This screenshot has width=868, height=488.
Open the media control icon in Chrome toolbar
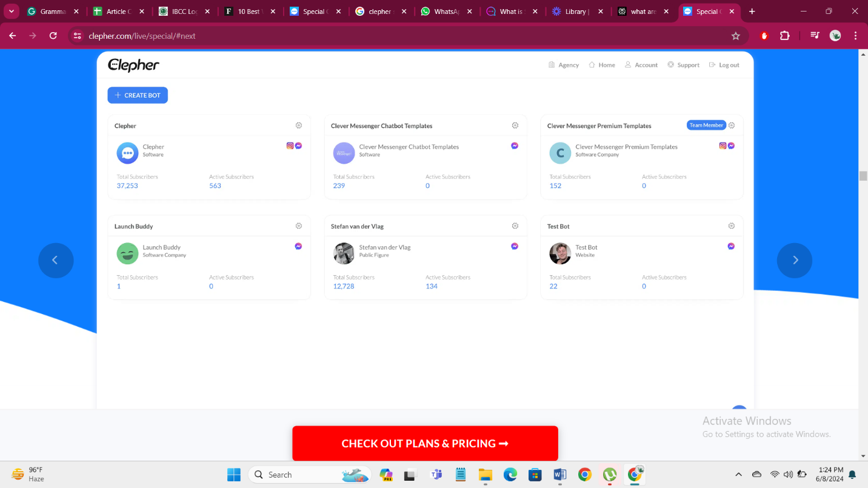tap(815, 36)
